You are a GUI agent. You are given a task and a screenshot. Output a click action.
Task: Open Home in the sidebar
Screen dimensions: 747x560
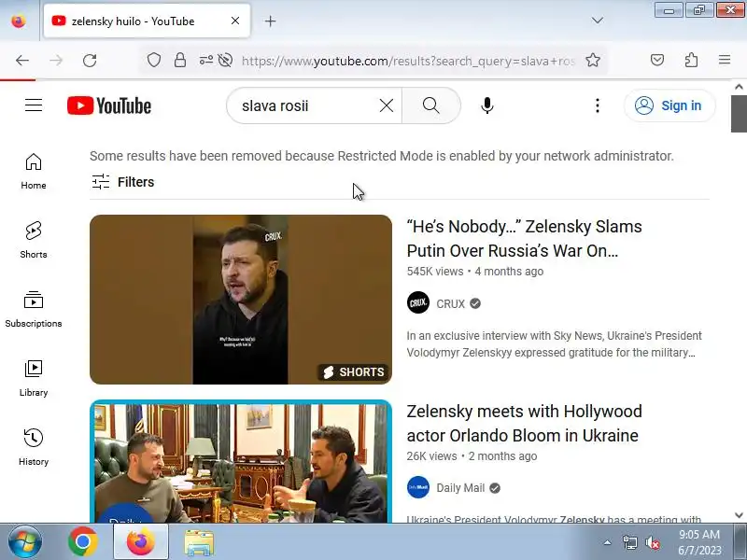coord(34,172)
